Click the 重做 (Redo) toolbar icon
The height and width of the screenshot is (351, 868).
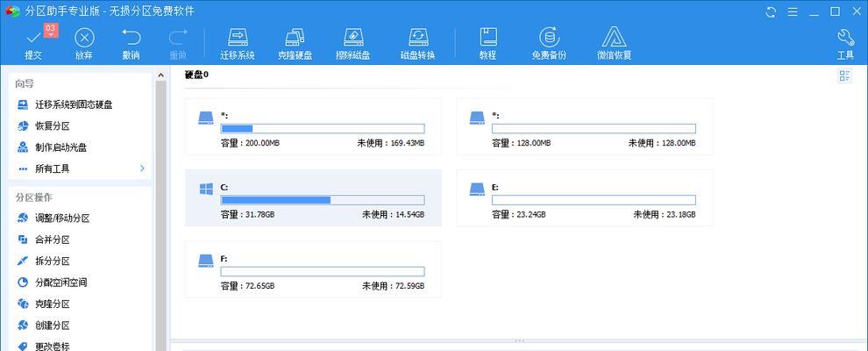point(178,44)
